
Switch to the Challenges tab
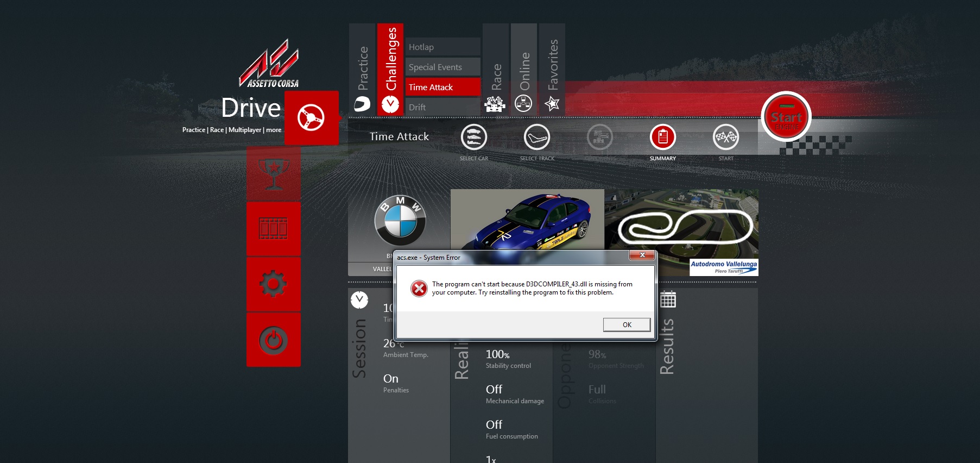[390, 70]
